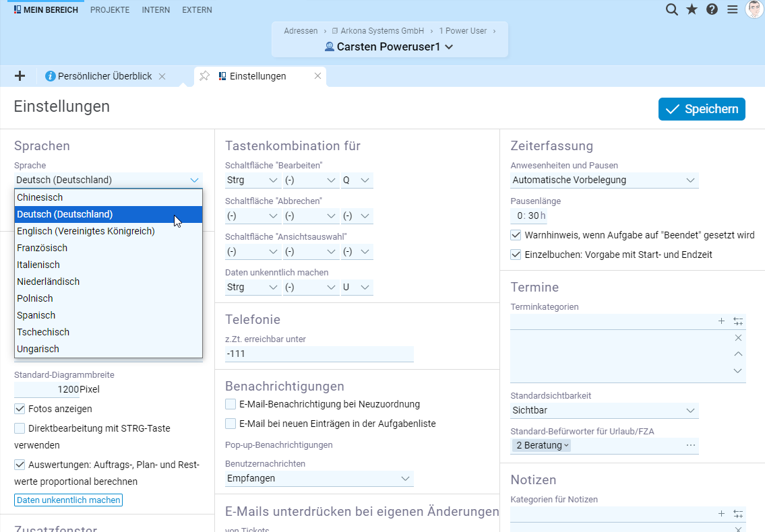Enable E-Mail-Benachrichtigung bei Neuzuordnung
The image size is (765, 532).
231,404
